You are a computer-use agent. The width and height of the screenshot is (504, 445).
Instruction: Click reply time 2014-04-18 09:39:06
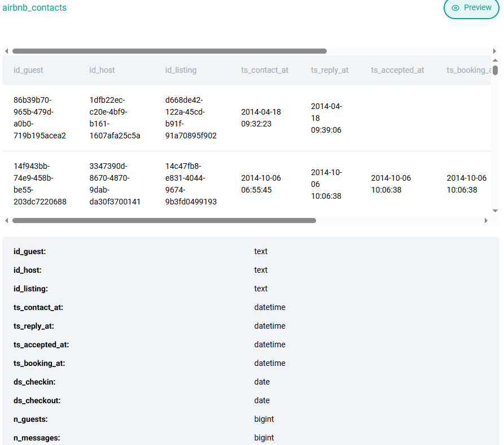tap(326, 118)
